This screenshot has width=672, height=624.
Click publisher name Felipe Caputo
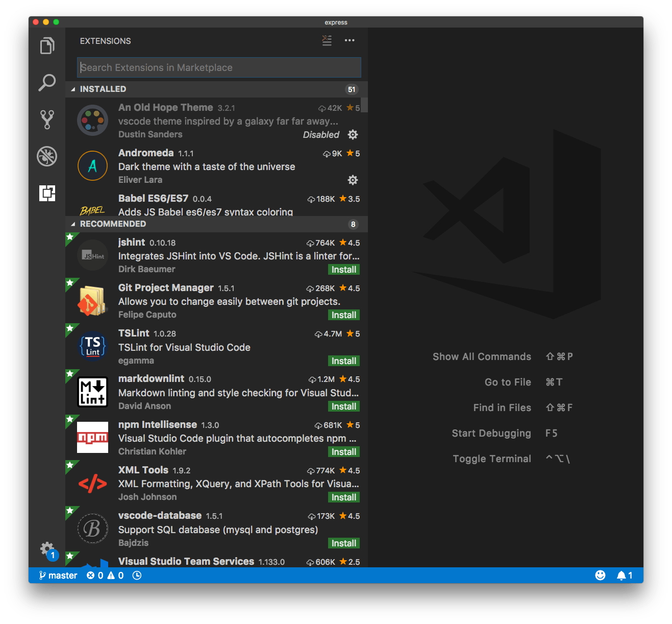tap(147, 315)
